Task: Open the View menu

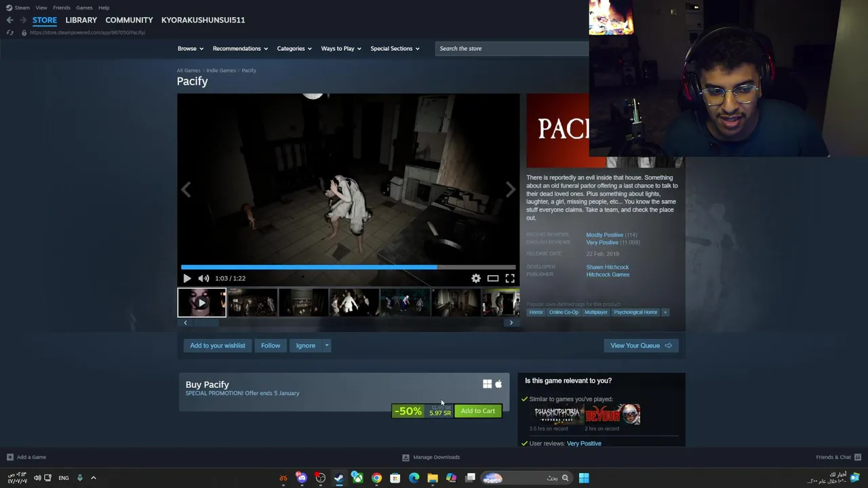Action: point(41,7)
